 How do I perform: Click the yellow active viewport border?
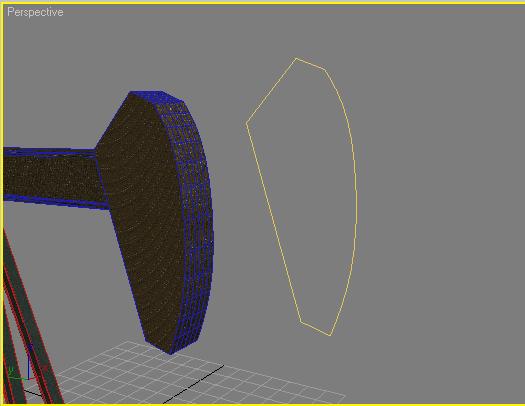[x=262, y=3]
